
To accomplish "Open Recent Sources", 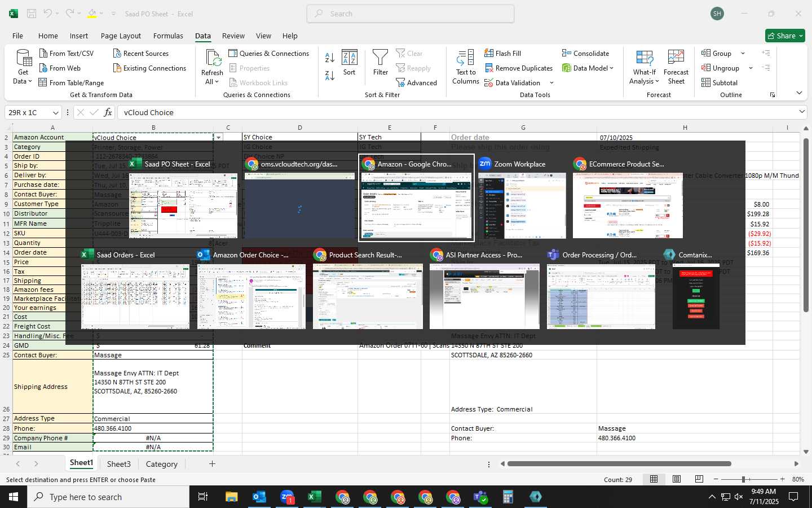I will tap(140, 53).
